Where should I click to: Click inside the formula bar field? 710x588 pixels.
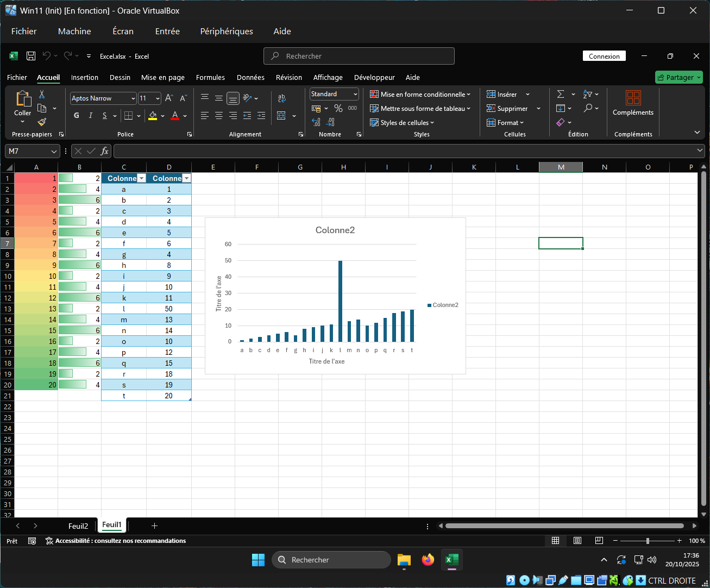[402, 151]
